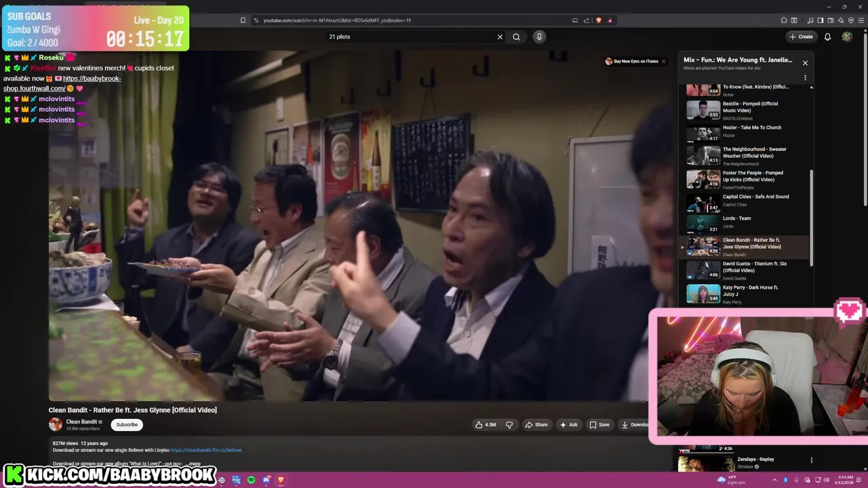The image size is (868, 488).
Task: Open the baabybrook shop fourthwall link
Action: click(x=62, y=83)
